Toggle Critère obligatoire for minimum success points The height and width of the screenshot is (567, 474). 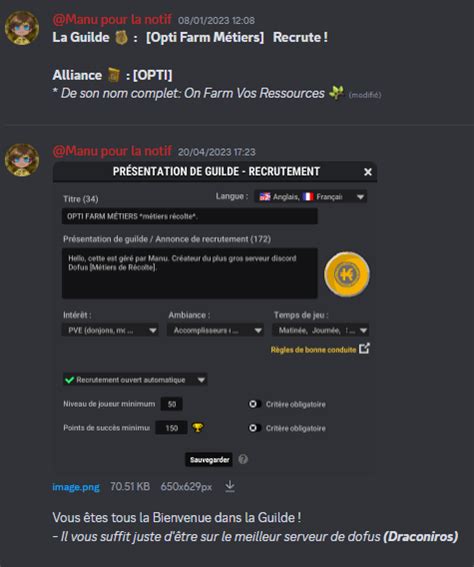coord(254,428)
